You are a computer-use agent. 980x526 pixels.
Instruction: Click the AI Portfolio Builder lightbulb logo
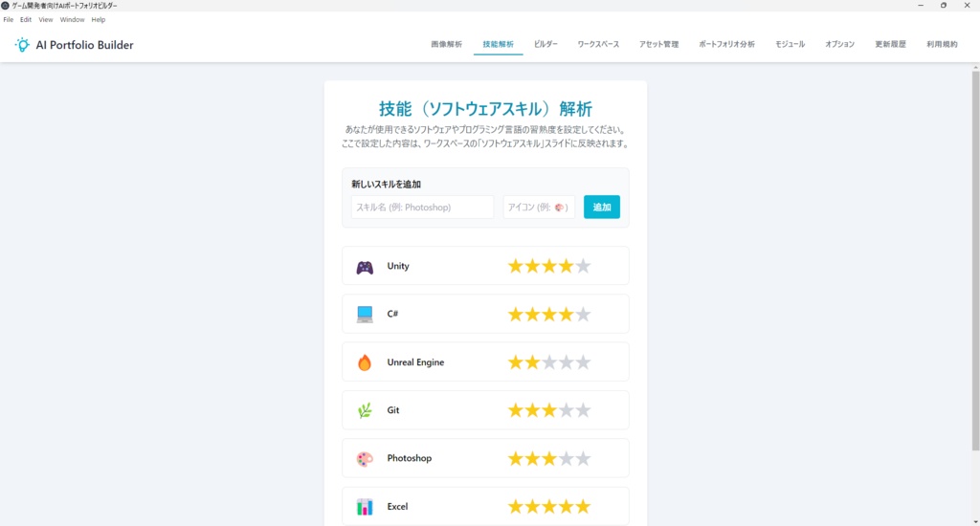tap(22, 44)
